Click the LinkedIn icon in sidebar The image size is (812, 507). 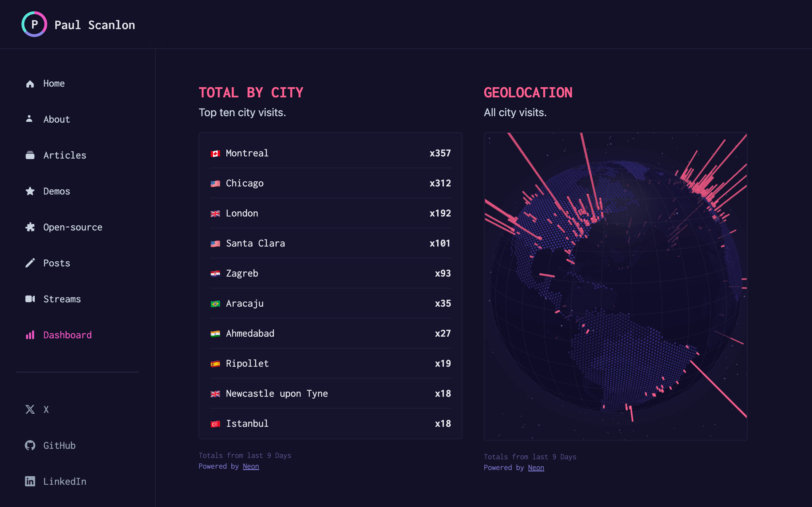30,481
